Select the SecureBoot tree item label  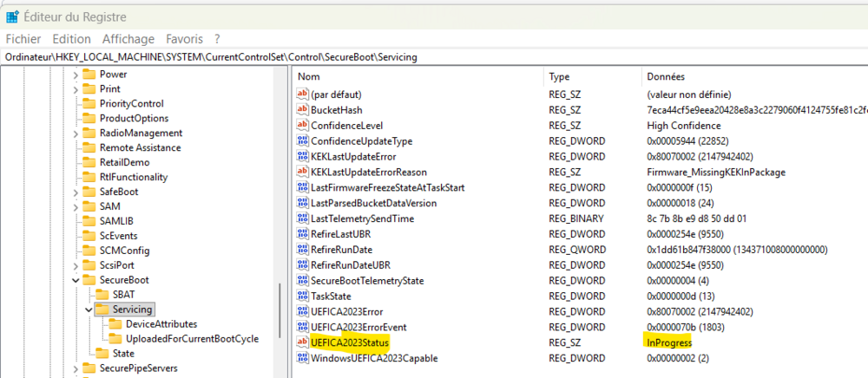point(124,280)
